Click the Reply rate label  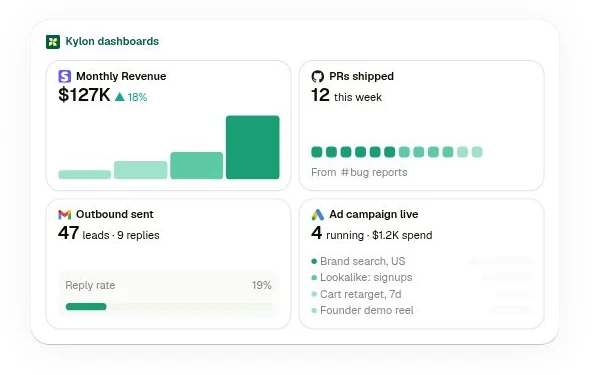click(x=90, y=285)
